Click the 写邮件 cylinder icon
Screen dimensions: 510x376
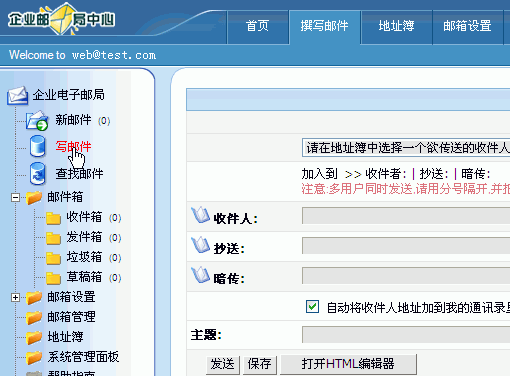point(37,146)
